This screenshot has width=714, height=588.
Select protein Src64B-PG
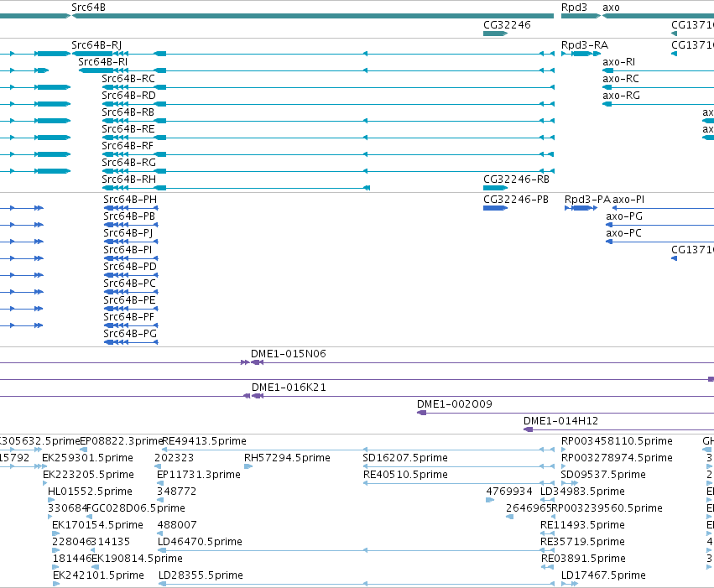131,342
